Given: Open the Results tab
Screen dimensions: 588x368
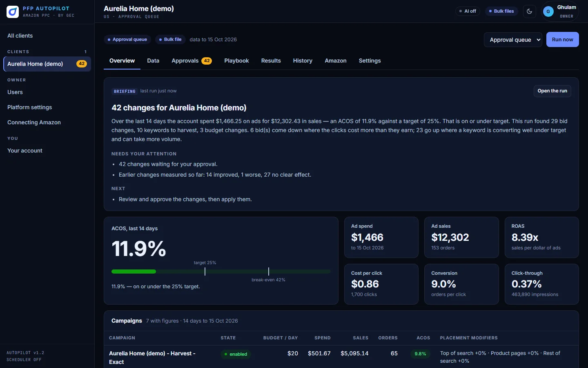Looking at the screenshot, I should tap(271, 61).
